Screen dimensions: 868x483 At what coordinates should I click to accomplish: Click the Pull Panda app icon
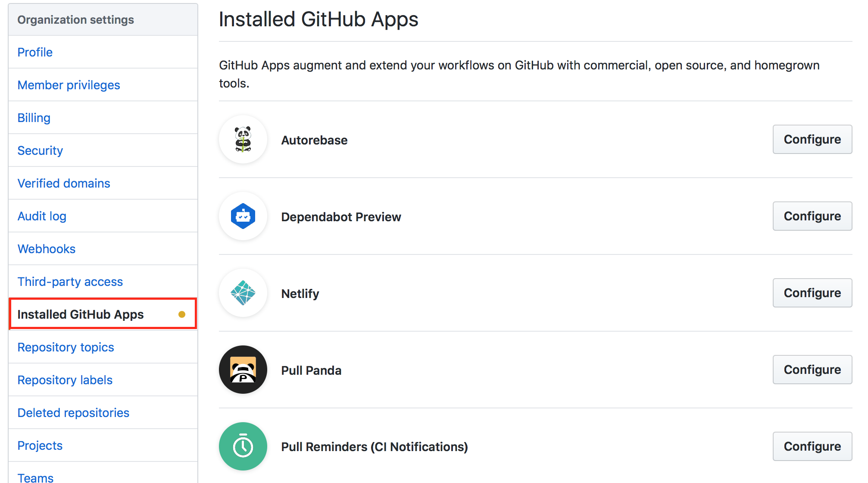coord(243,370)
